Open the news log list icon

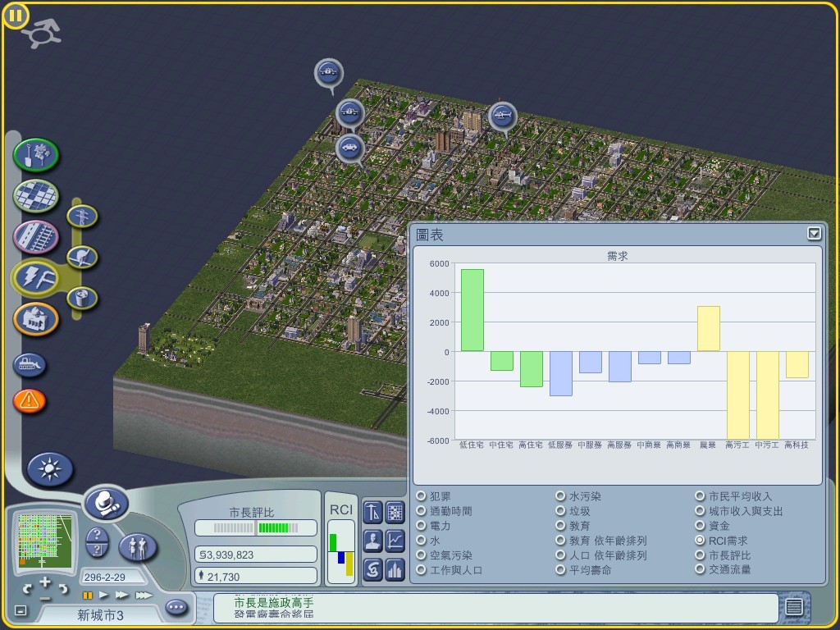pos(794,606)
